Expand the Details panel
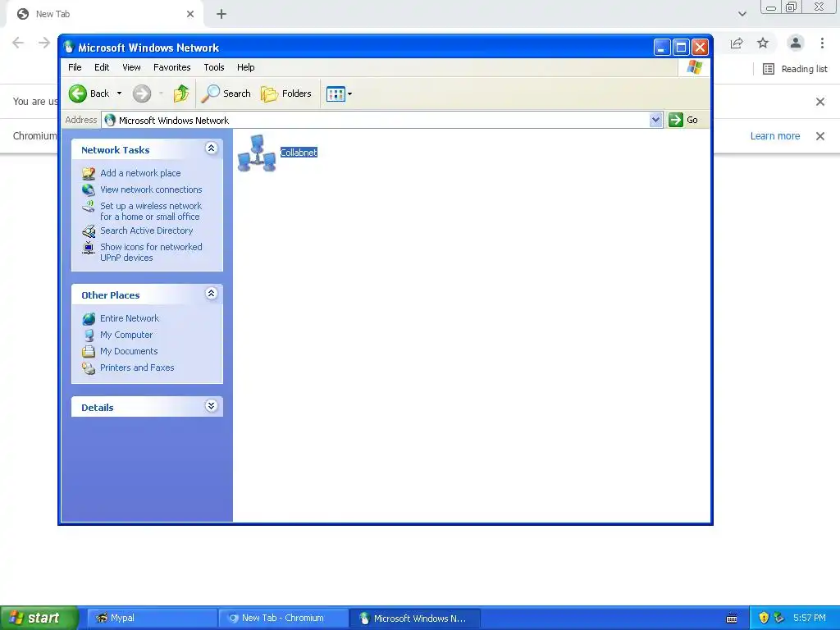The width and height of the screenshot is (840, 630). click(x=211, y=406)
